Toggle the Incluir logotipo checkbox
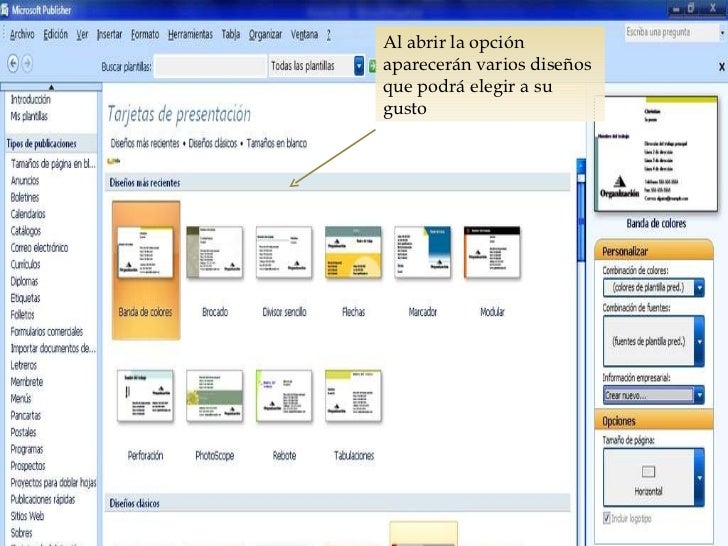728x546 pixels. [x=607, y=518]
